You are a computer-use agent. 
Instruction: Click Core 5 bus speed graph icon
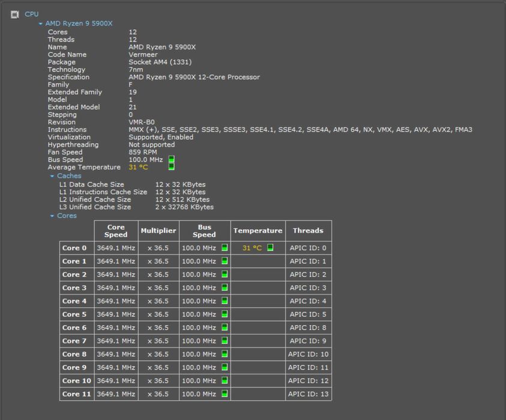click(224, 314)
